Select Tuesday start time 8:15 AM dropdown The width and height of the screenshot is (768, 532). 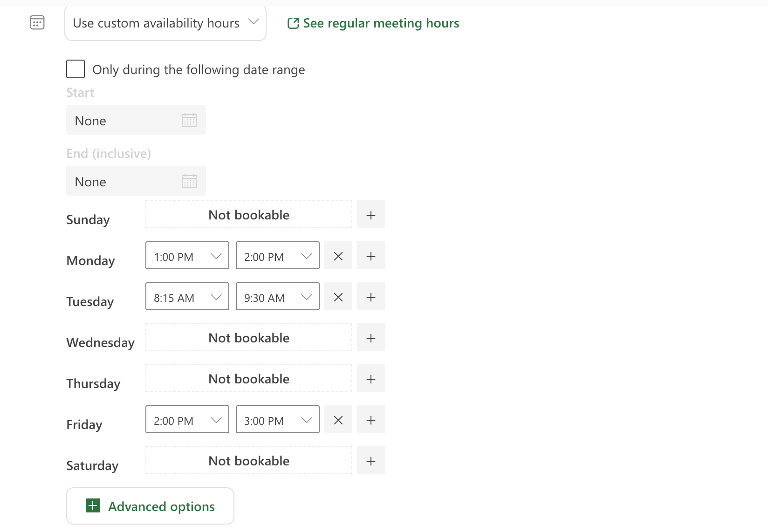pyautogui.click(x=187, y=297)
